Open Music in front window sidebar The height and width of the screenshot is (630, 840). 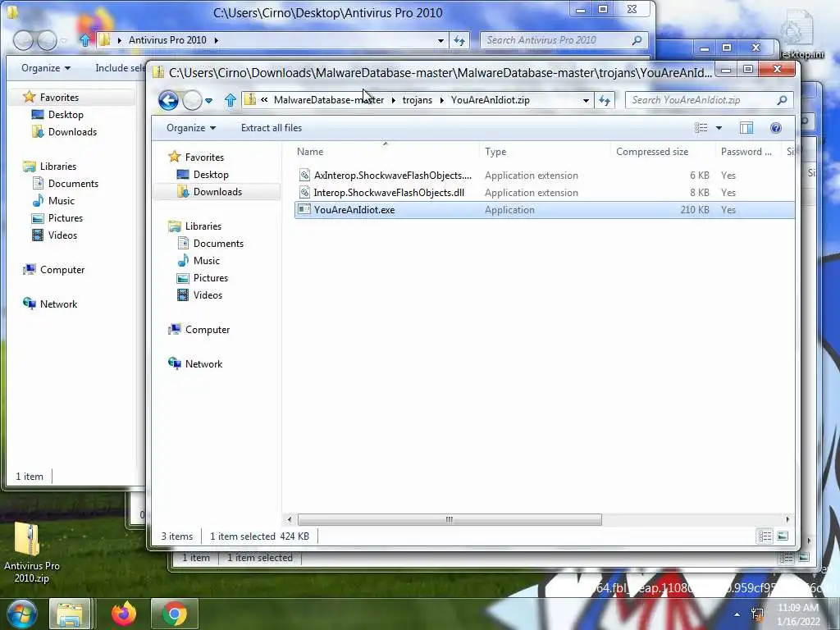click(x=206, y=260)
